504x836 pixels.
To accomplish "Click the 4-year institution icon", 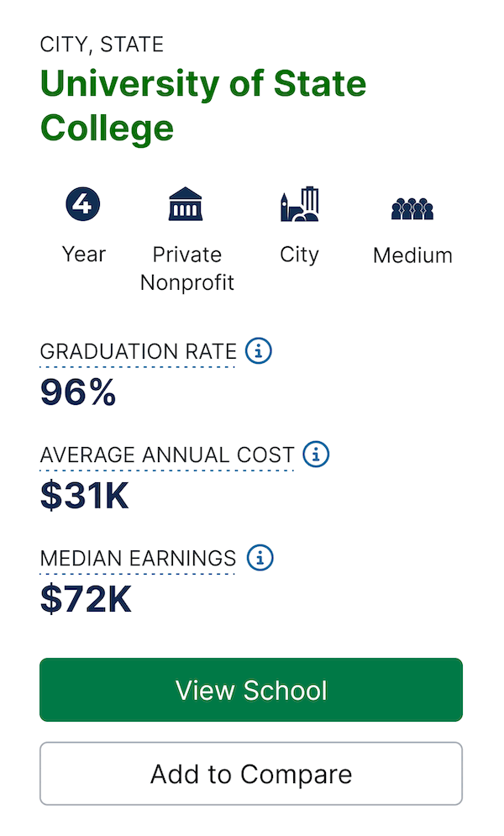I will point(82,203).
